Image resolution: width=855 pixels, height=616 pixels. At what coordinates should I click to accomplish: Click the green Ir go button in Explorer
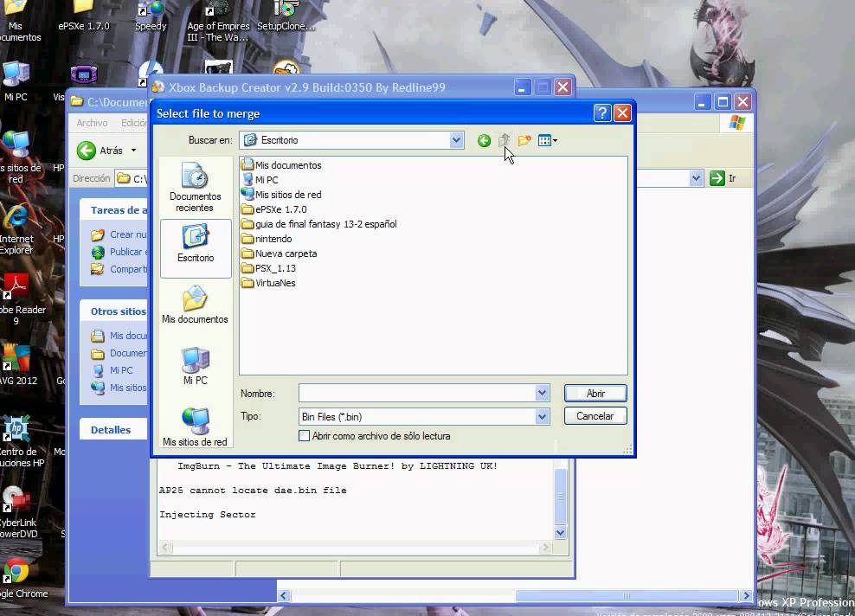[723, 178]
